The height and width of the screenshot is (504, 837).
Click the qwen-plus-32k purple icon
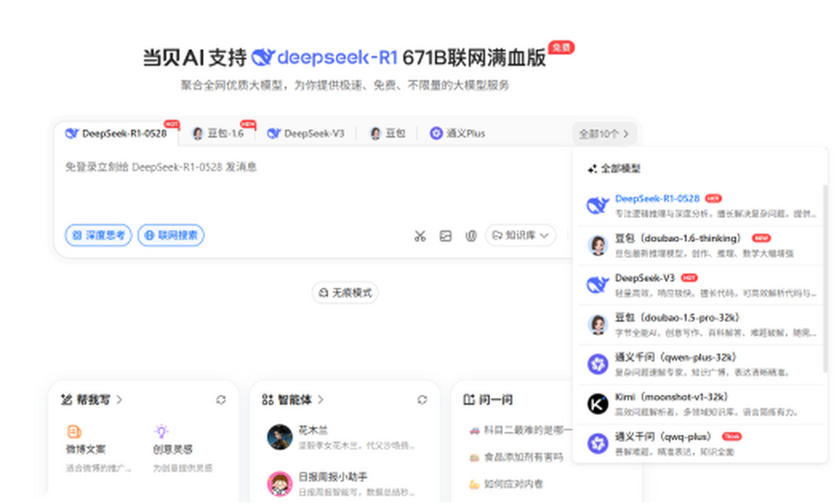coord(597,364)
